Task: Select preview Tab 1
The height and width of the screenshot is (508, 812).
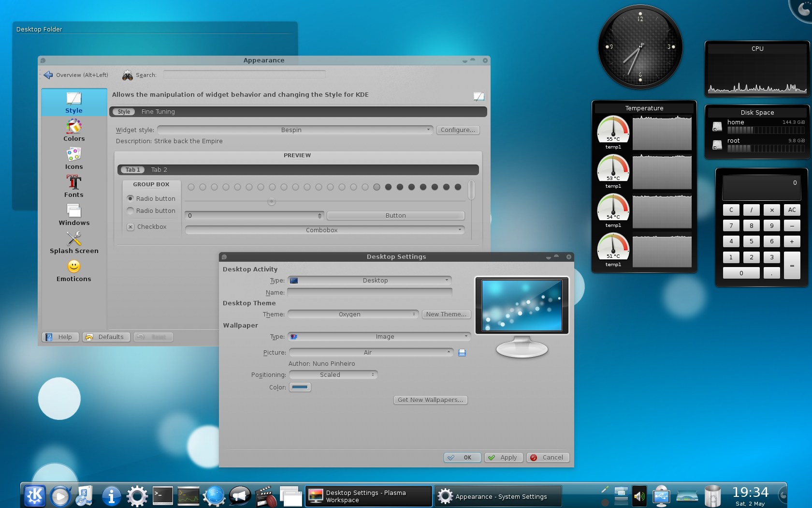Action: 132,170
